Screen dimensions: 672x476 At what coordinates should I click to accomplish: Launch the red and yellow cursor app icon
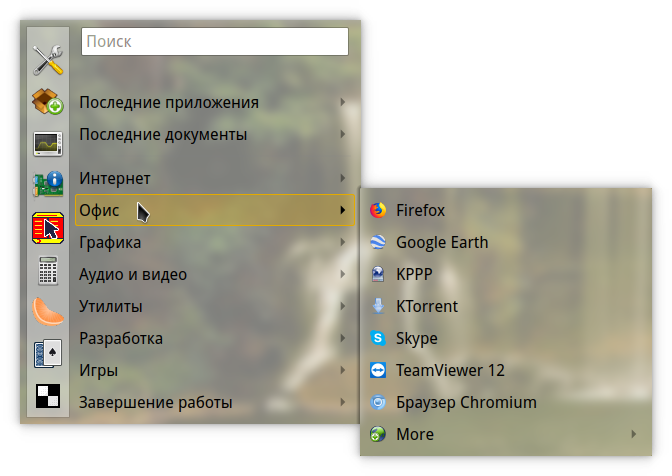[x=48, y=228]
